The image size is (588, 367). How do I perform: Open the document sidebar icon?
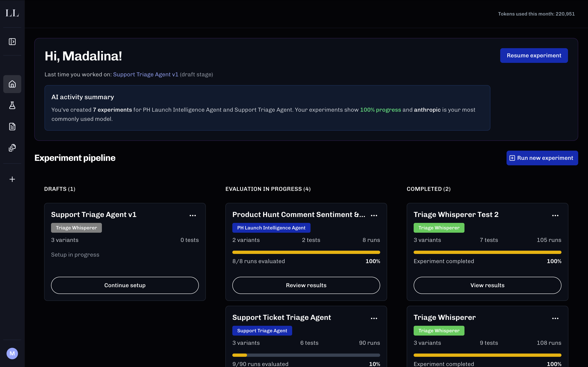tap(12, 127)
